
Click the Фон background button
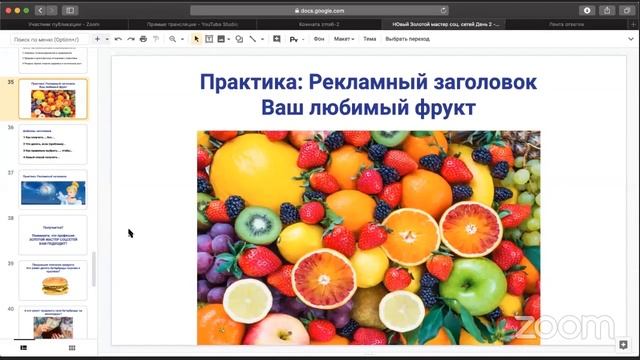319,39
